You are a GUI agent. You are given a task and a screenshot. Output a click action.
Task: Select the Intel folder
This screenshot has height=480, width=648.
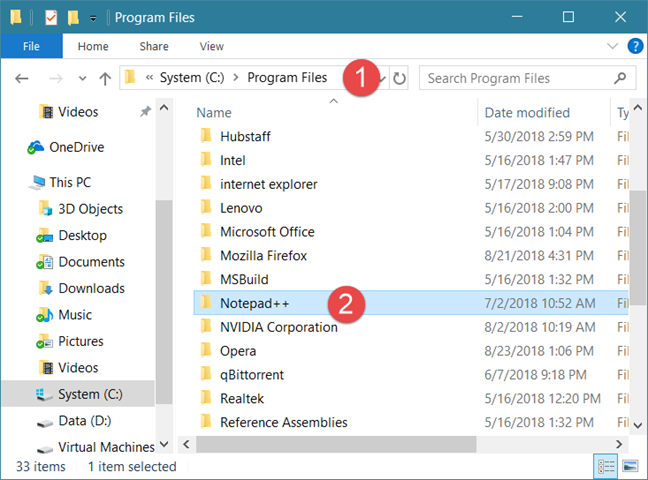pyautogui.click(x=411, y=160)
